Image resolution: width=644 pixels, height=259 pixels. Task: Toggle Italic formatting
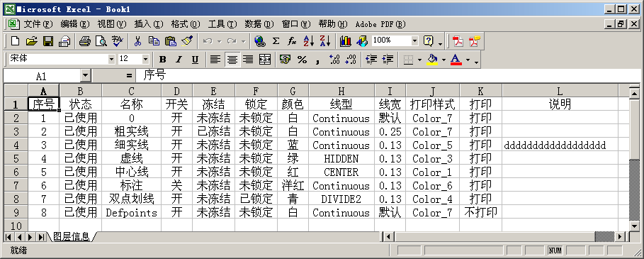(x=179, y=60)
